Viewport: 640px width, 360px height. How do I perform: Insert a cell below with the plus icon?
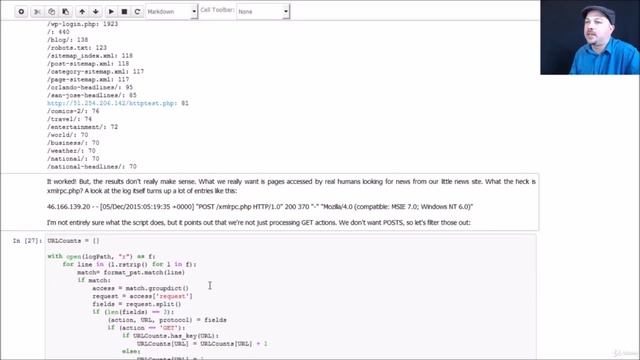21,12
